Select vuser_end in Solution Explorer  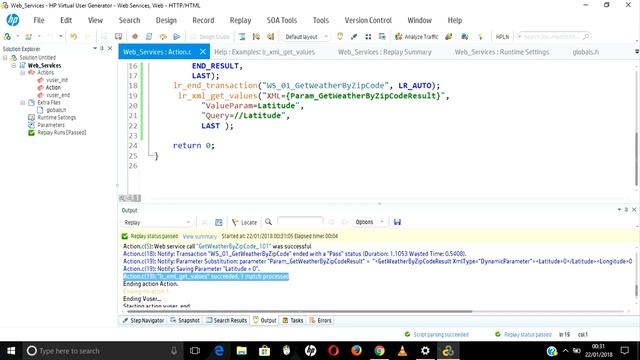click(58, 95)
